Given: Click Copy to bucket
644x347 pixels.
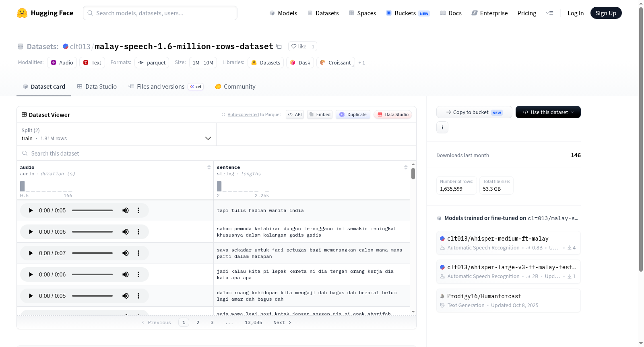Looking at the screenshot, I should point(474,112).
